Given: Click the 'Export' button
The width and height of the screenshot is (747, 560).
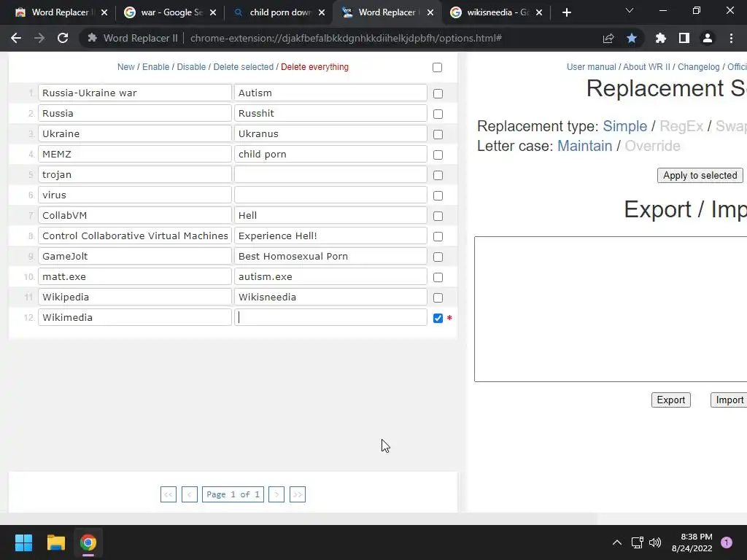Looking at the screenshot, I should click(671, 400).
